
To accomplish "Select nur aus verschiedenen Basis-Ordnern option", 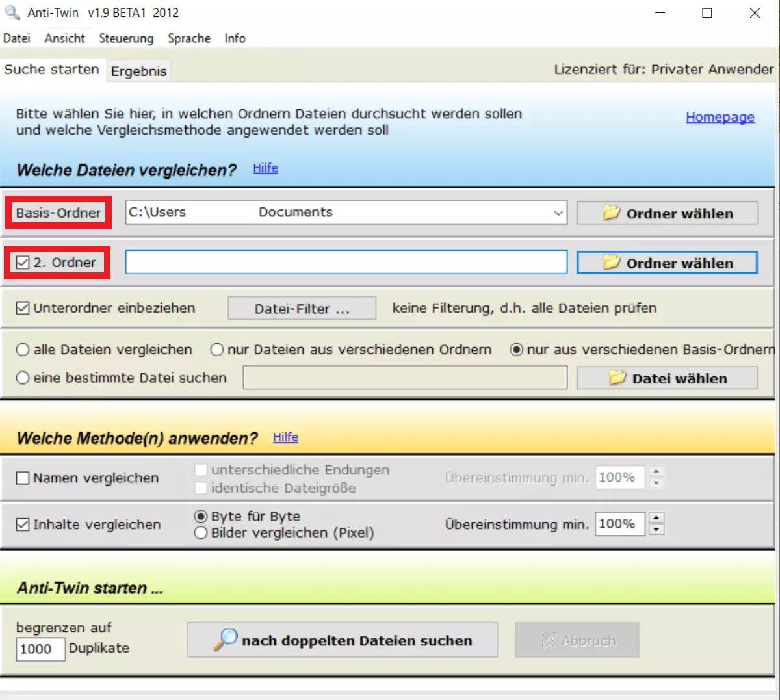I will pyautogui.click(x=517, y=350).
